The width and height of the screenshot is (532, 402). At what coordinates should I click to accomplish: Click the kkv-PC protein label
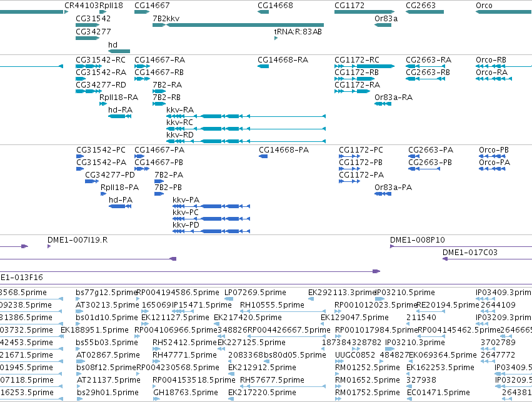coord(186,213)
